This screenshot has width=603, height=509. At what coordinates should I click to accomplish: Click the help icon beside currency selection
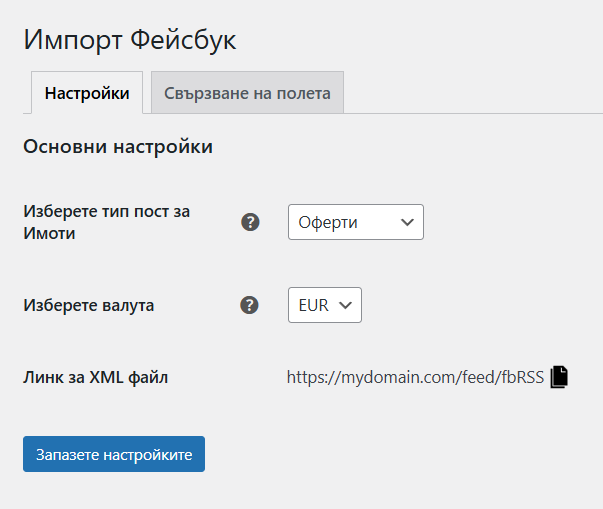pyautogui.click(x=251, y=305)
